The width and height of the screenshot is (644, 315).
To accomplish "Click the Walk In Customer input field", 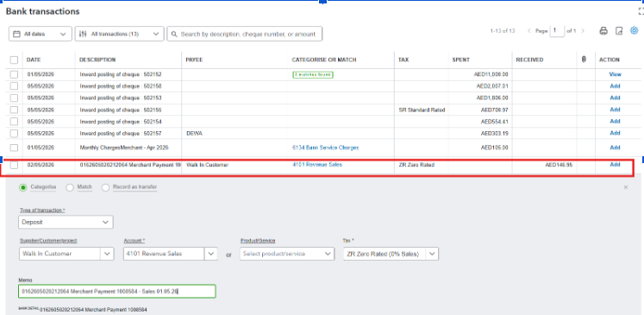I will (x=59, y=254).
